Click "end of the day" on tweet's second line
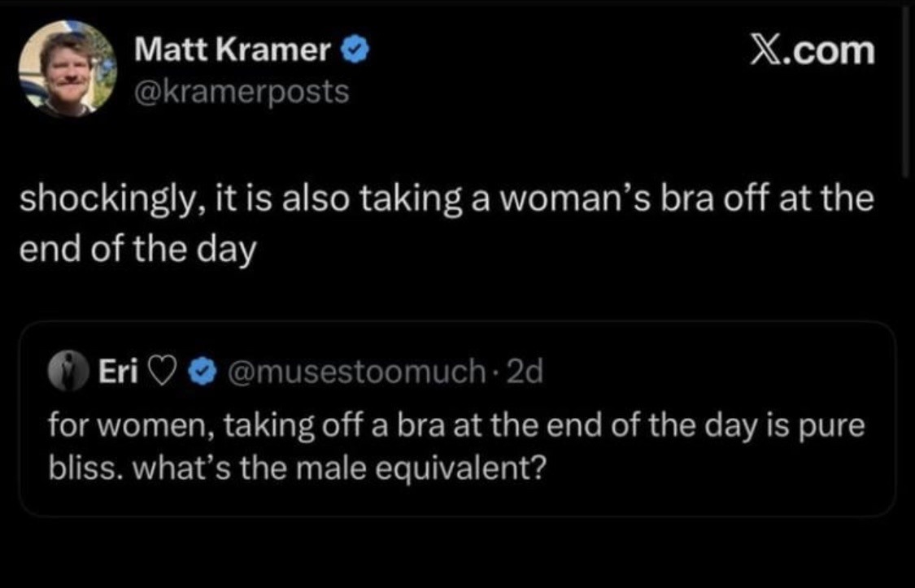The image size is (915, 588). [137, 246]
